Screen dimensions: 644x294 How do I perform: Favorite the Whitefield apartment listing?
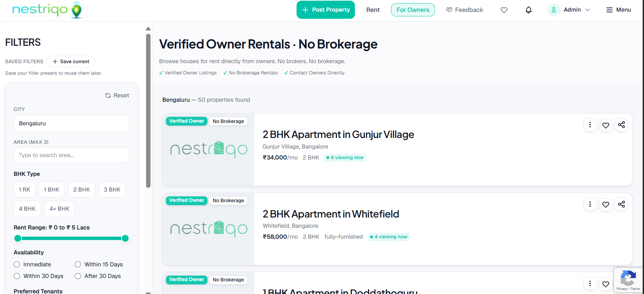pyautogui.click(x=606, y=204)
